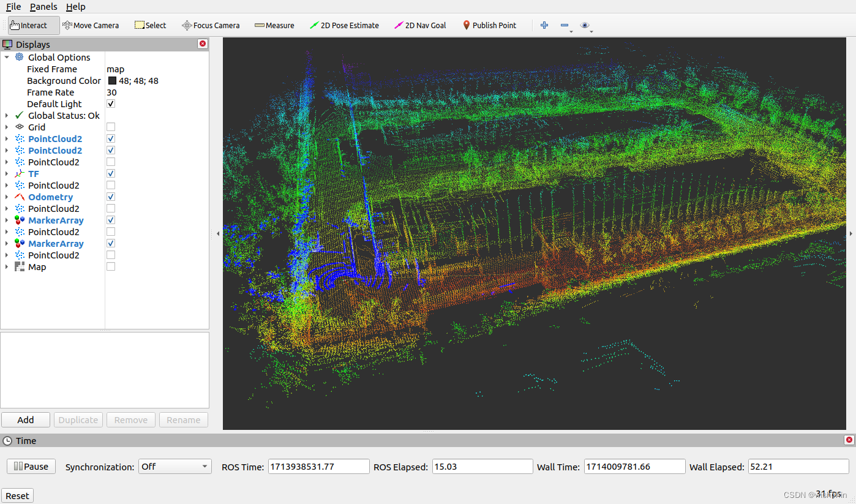This screenshot has height=504, width=856.
Task: Disable the TF display checkbox
Action: coord(111,173)
